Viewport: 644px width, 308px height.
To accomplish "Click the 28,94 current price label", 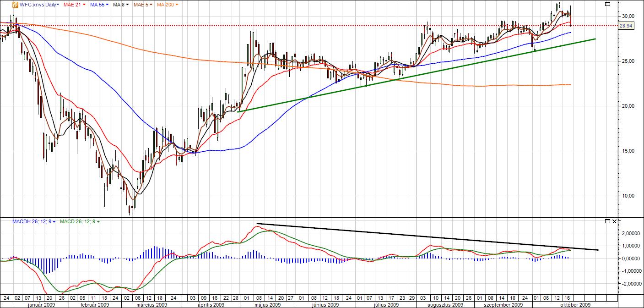I will pos(626,26).
